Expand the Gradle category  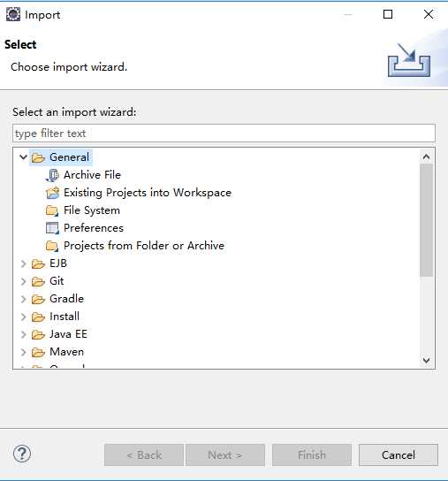click(x=23, y=299)
